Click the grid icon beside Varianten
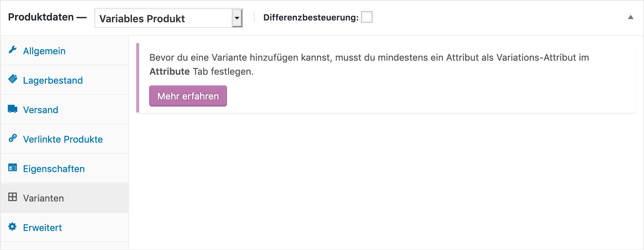The width and height of the screenshot is (644, 250). coord(13,197)
